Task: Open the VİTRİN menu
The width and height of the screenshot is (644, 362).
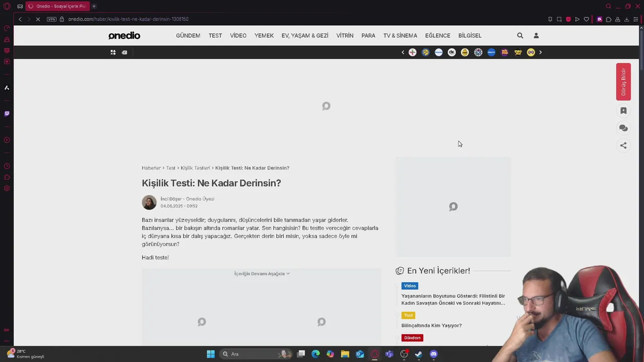Action: click(x=345, y=36)
